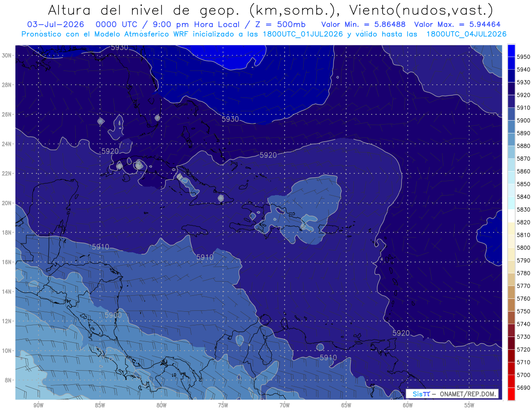Click the 5950 tick on the color scale

pos(524,57)
